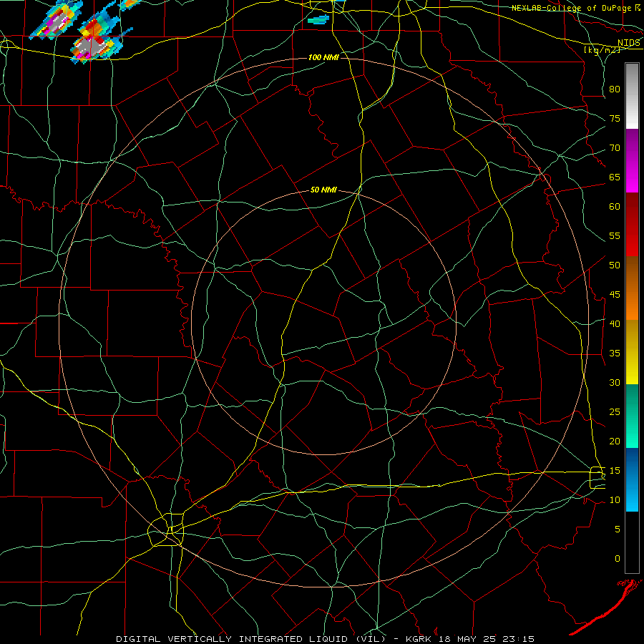Pick the yellow legend color band

tap(632, 352)
